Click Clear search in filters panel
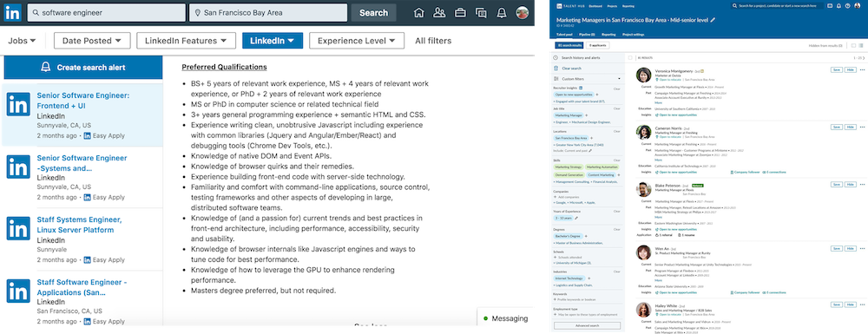Image resolution: width=868 pixels, height=334 pixels. click(571, 68)
